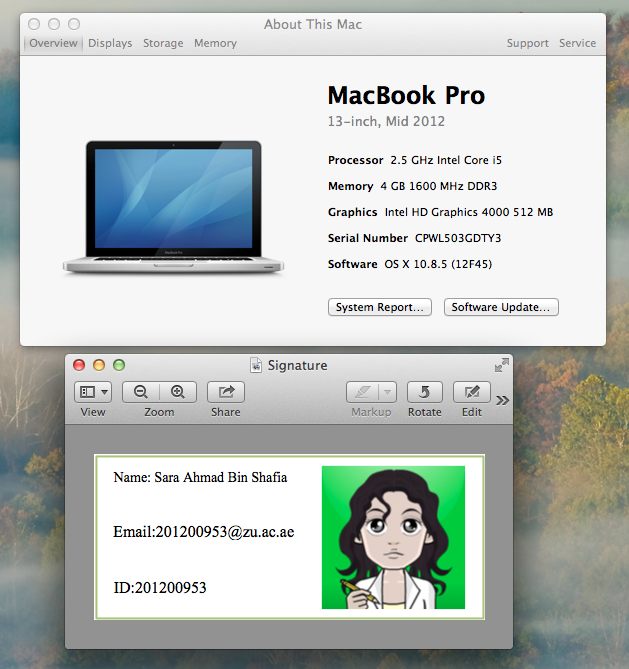Show more toolbar items via the chevron

(x=503, y=400)
